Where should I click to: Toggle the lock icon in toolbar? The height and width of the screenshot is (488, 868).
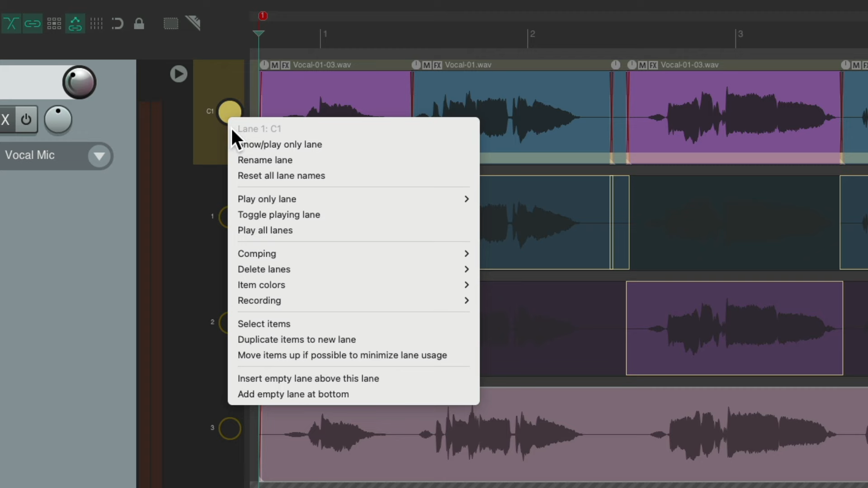[139, 23]
